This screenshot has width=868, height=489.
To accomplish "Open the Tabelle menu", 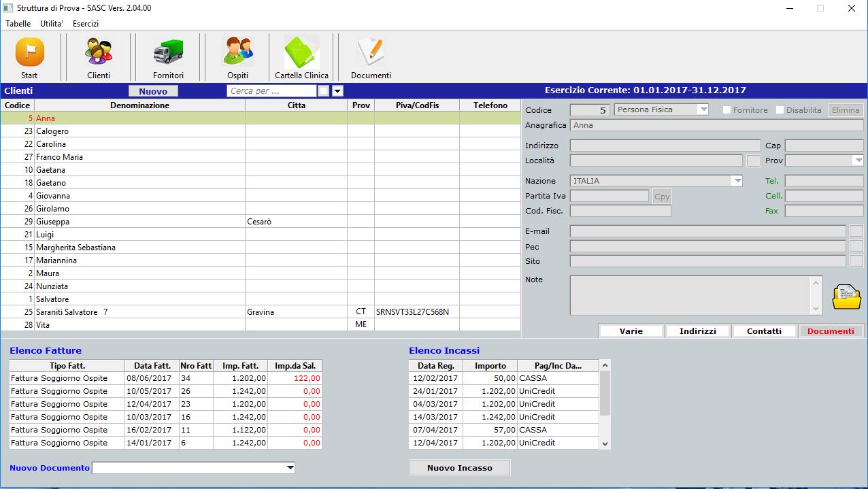I will pyautogui.click(x=18, y=24).
